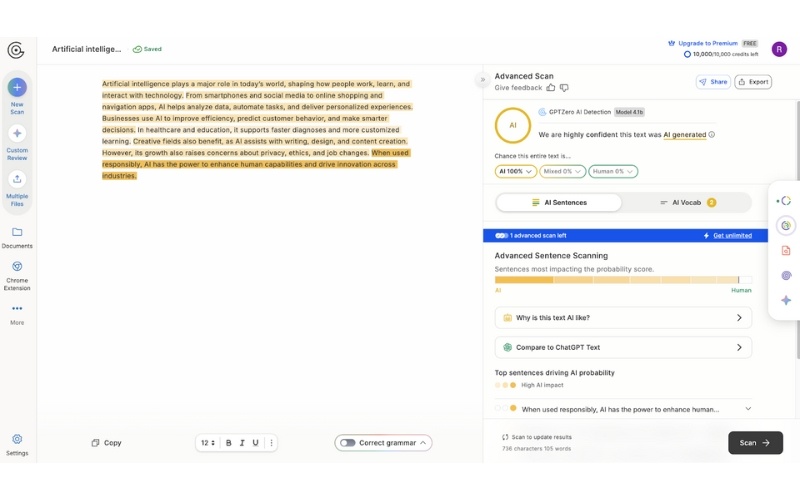Open more formatting options (three dots)
This screenshot has height=500, width=800.
tap(271, 443)
